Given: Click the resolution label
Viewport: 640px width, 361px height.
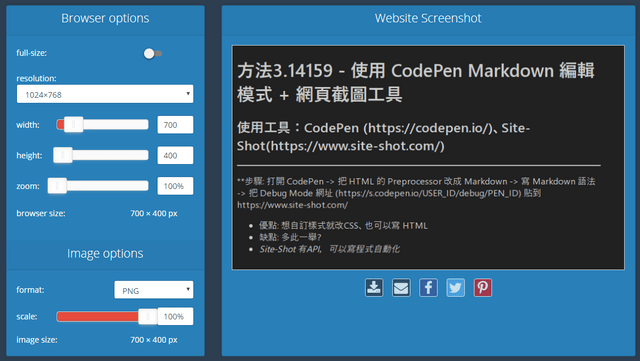Looking at the screenshot, I should [36, 78].
